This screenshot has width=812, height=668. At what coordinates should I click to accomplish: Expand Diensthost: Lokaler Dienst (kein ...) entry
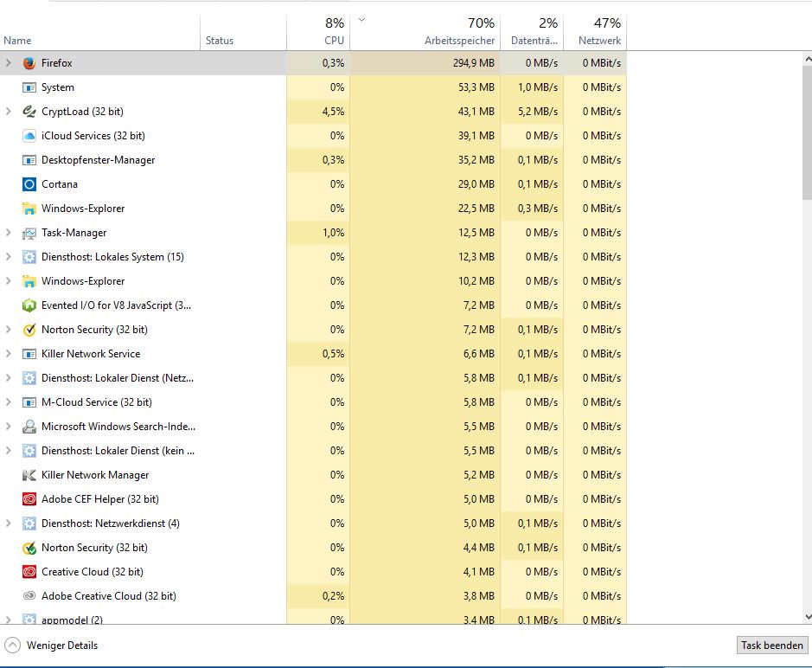tap(8, 451)
